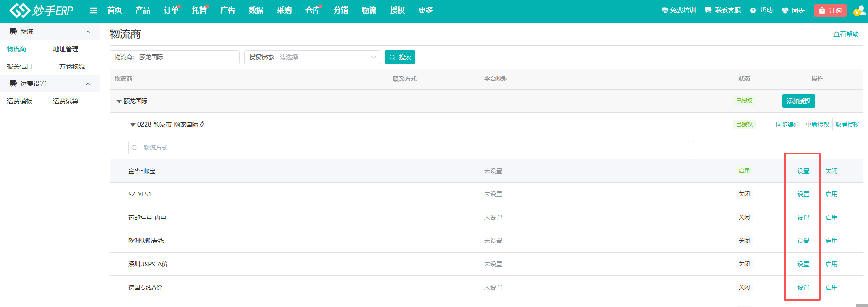Screen dimensions: 868x307
Task: Open the 订单 top menu
Action: click(x=171, y=10)
